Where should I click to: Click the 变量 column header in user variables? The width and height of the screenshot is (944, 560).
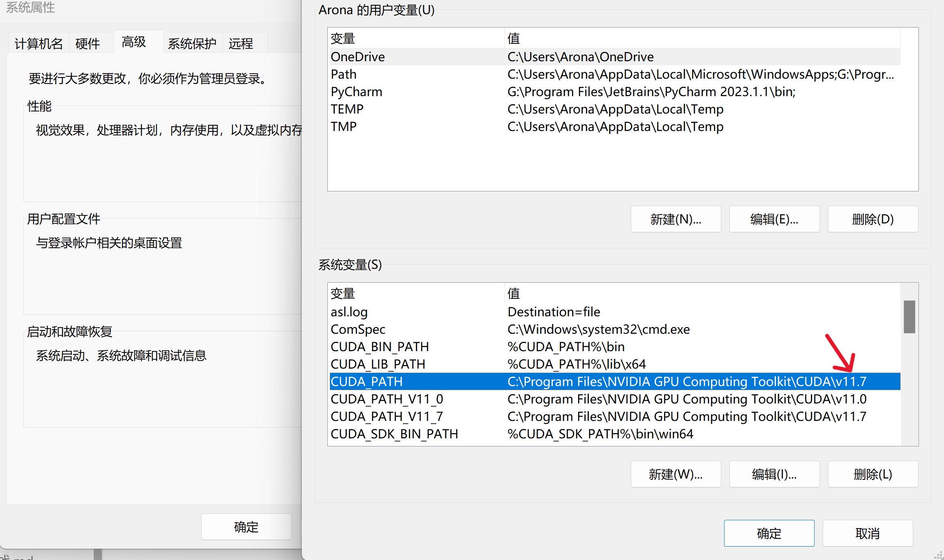(x=417, y=39)
